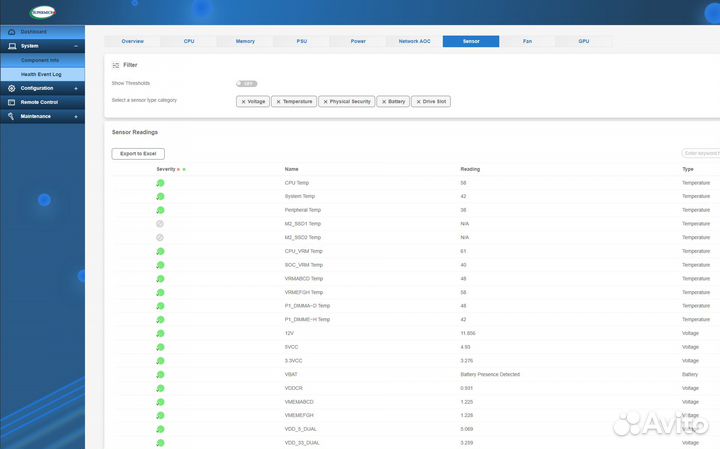Remove the Battery filter tag
This screenshot has width=720, height=449.
383,102
